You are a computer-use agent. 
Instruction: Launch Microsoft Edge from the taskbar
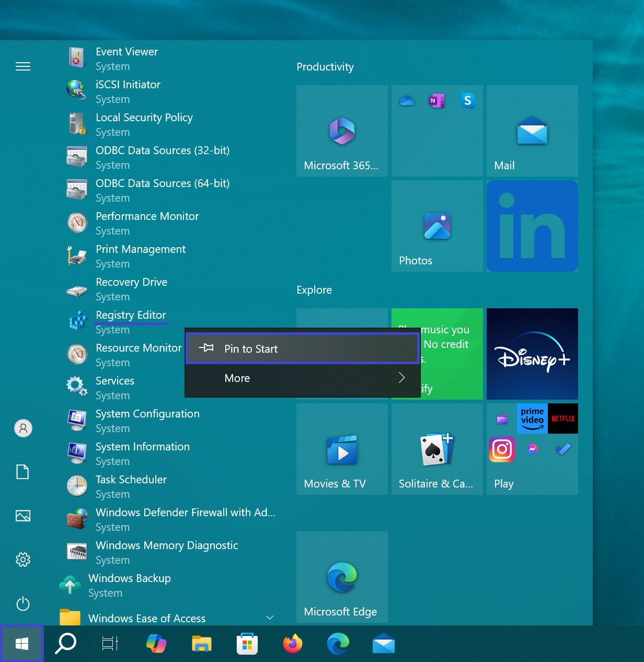coord(338,644)
